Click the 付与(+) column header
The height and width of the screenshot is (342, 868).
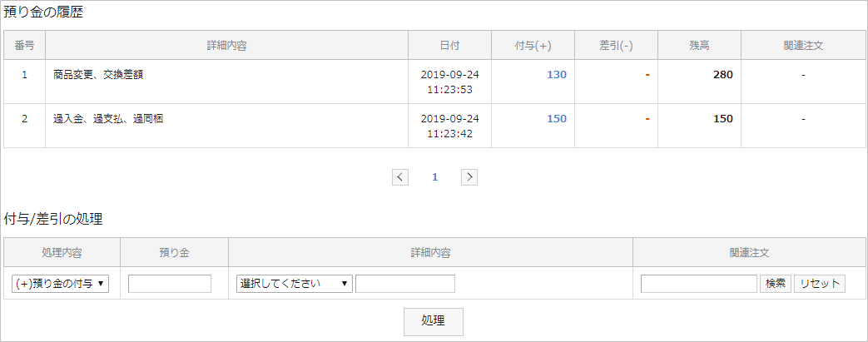533,46
